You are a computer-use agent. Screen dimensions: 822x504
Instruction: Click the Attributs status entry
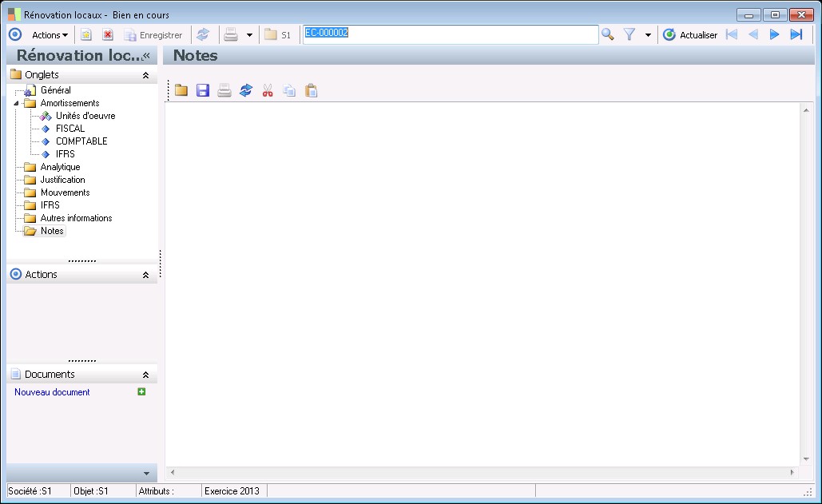[156, 491]
